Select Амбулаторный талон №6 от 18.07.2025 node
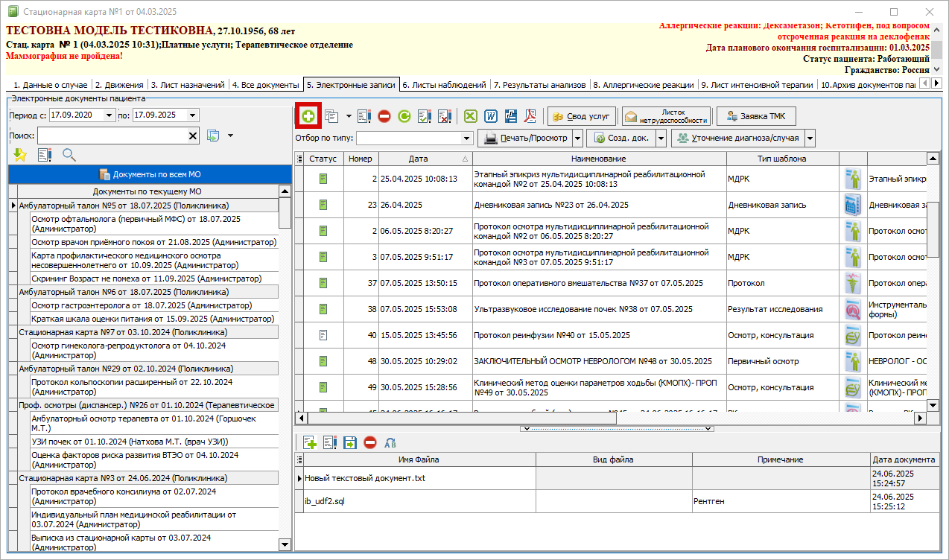 [x=147, y=292]
